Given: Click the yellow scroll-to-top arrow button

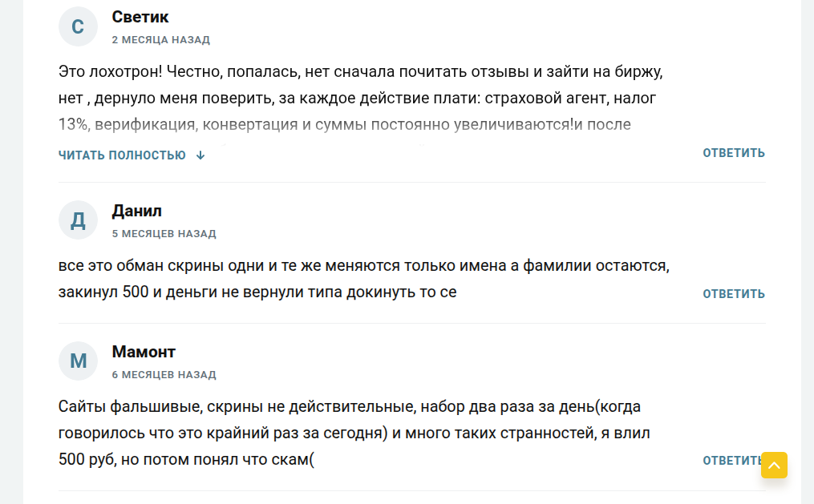Looking at the screenshot, I should pos(773,466).
